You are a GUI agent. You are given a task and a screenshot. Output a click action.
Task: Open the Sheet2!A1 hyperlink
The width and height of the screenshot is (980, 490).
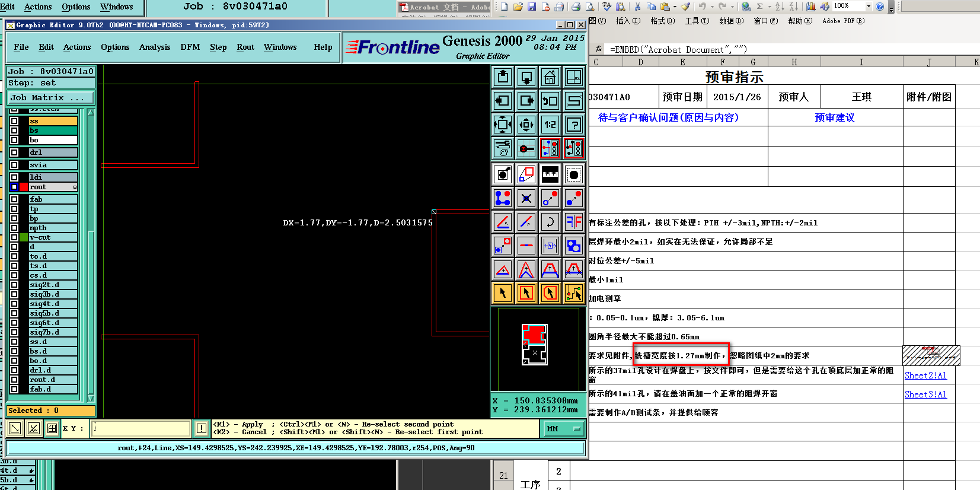pyautogui.click(x=925, y=376)
